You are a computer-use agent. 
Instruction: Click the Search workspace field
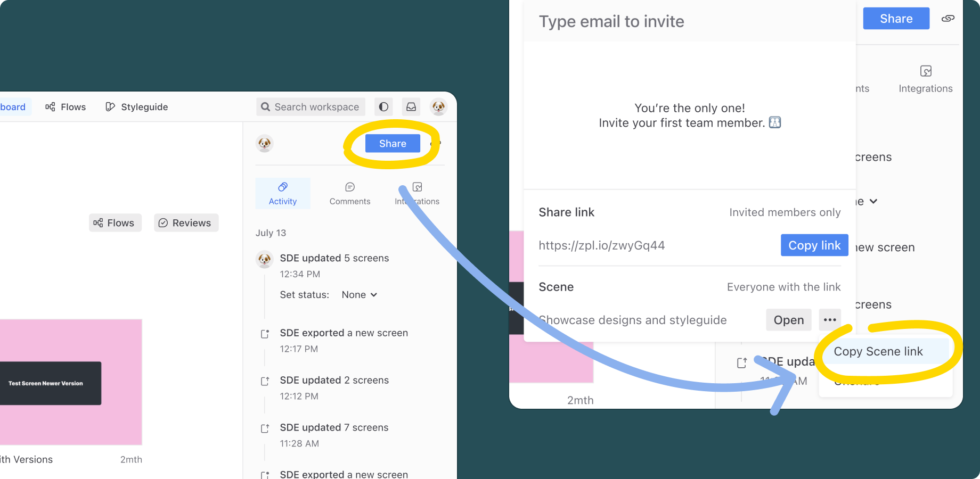click(311, 107)
